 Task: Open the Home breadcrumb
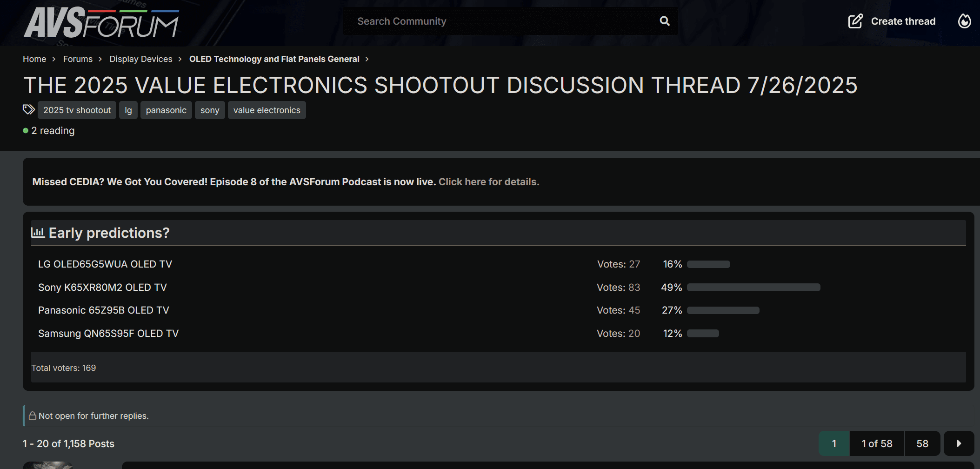tap(34, 59)
